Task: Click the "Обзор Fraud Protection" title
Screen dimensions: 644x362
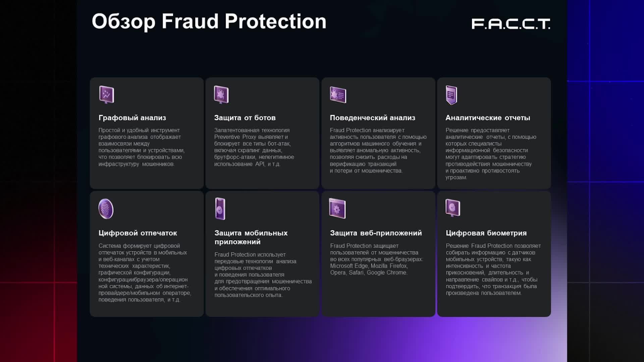Action: (x=209, y=21)
